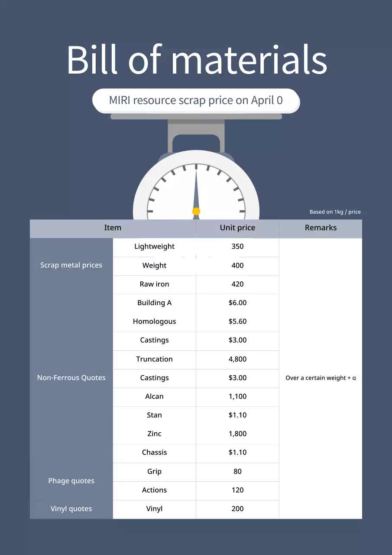Click the "Item" column header

tap(113, 228)
